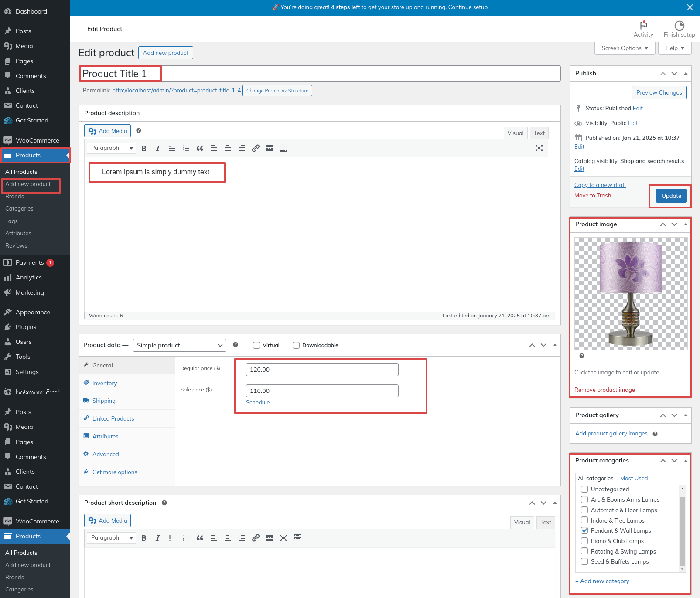Open Paragraph dropdown in short description editor
This screenshot has width=700, height=598.
[x=111, y=538]
